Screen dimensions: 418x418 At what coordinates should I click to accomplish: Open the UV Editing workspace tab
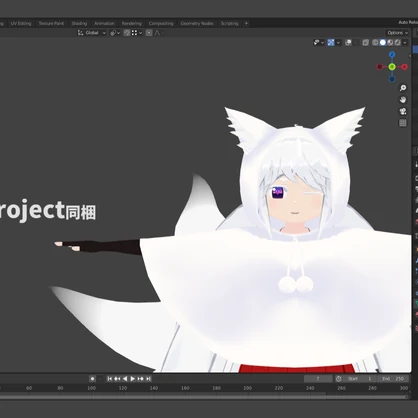(x=21, y=23)
